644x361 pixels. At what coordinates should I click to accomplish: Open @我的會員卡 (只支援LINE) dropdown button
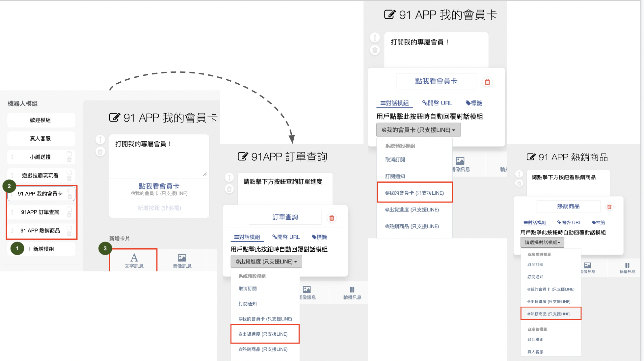coord(418,130)
